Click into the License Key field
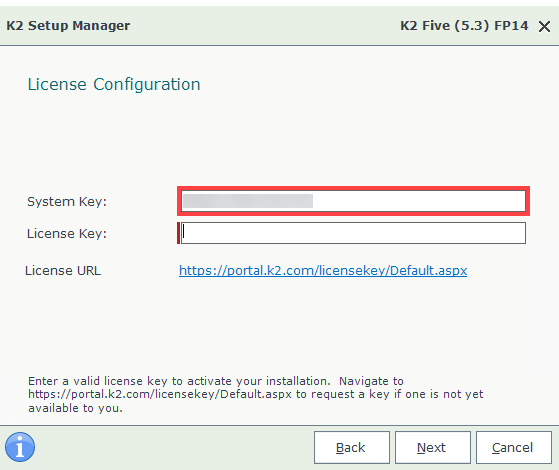The width and height of the screenshot is (559, 470). coord(353,233)
